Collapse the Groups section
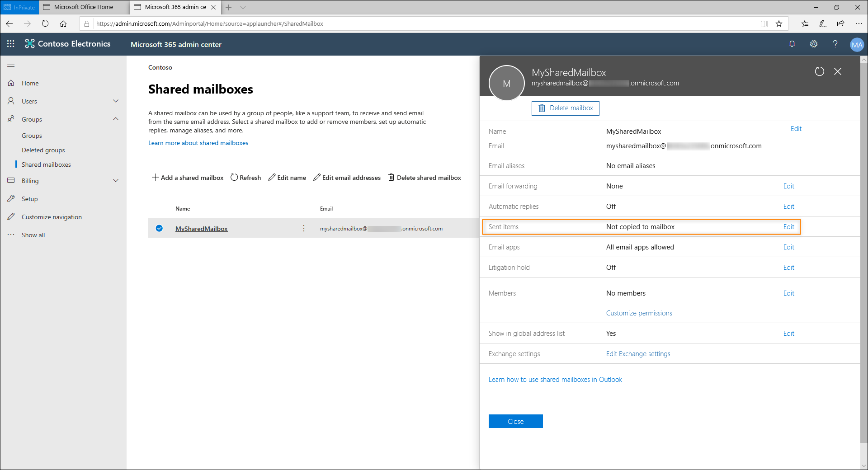The height and width of the screenshot is (470, 868). (x=116, y=119)
